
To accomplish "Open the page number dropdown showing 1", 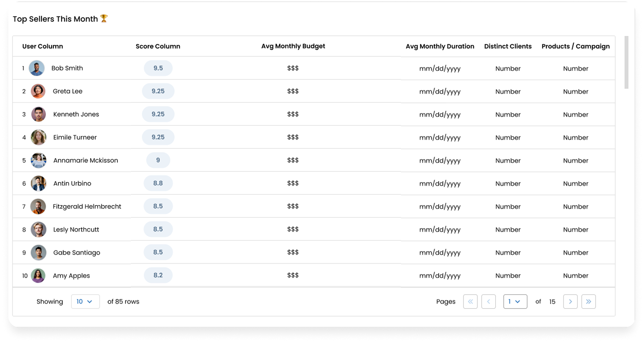I will (515, 302).
